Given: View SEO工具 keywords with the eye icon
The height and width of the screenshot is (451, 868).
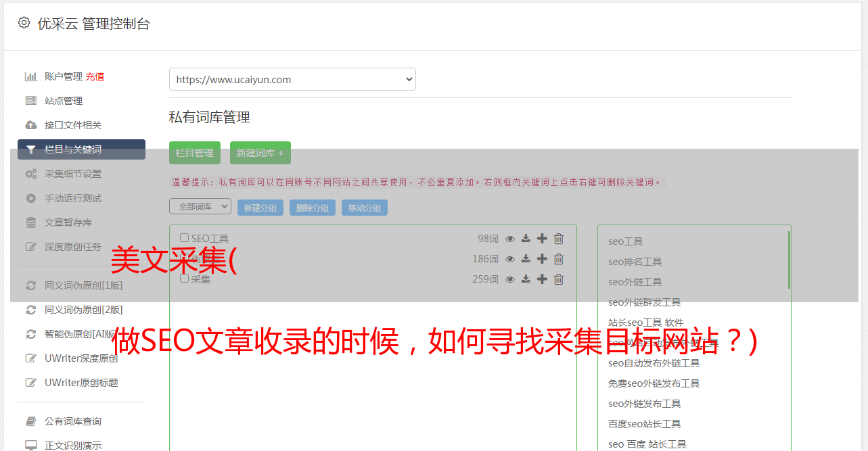Looking at the screenshot, I should (x=510, y=239).
